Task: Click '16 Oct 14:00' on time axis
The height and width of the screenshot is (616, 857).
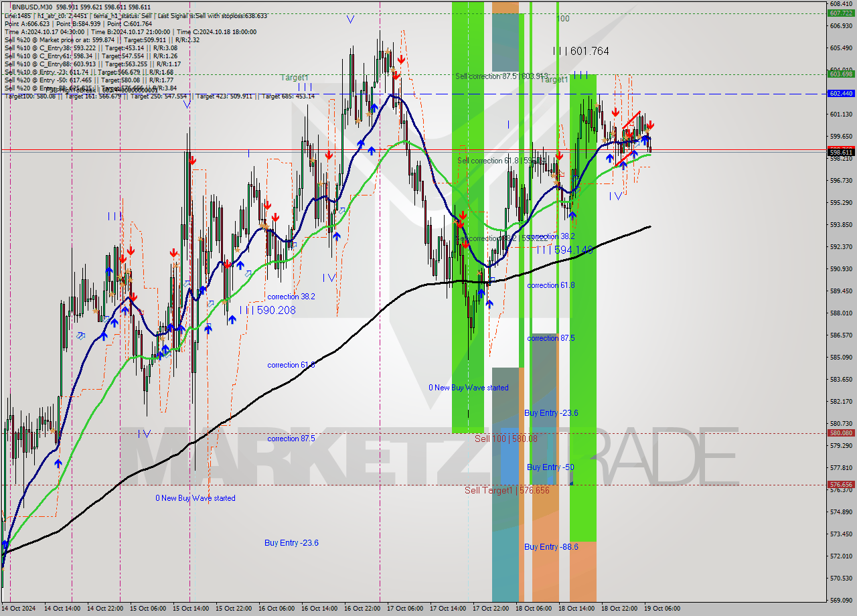Action: point(319,609)
